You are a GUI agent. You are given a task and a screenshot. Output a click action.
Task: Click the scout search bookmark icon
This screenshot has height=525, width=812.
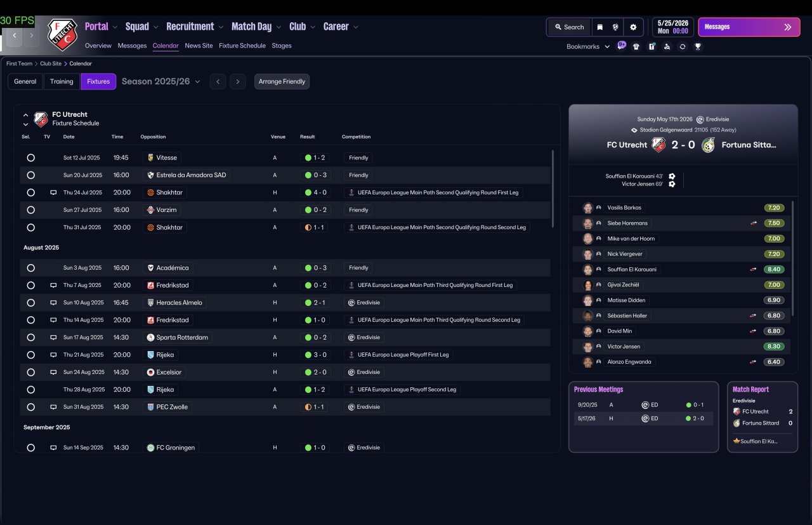point(667,46)
